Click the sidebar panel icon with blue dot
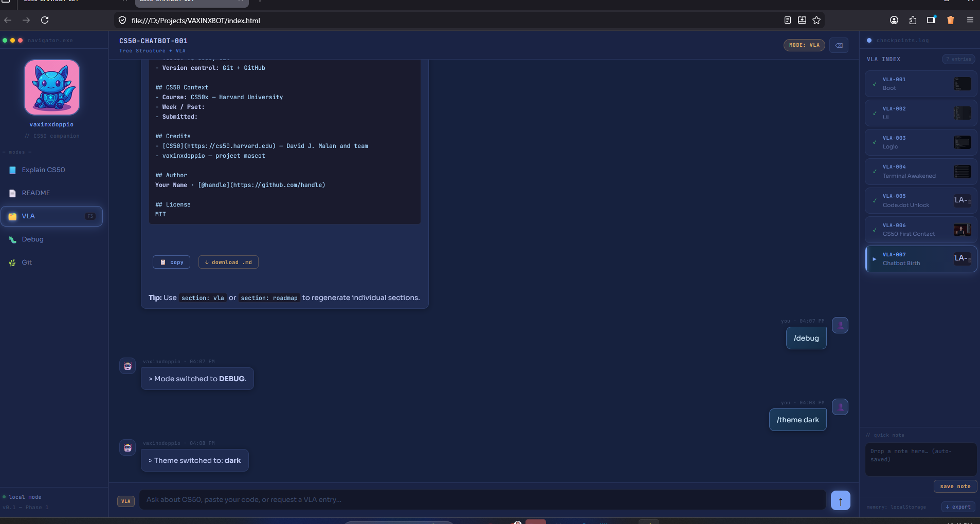The width and height of the screenshot is (980, 524). click(x=931, y=20)
